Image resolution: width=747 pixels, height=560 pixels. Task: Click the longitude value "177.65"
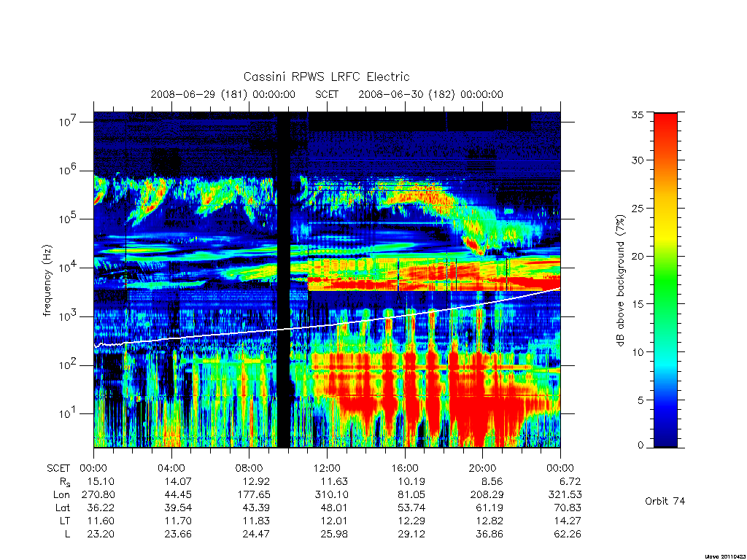[253, 495]
